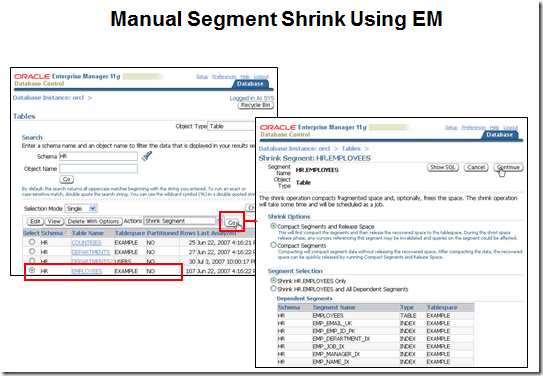The image size is (543, 376).
Task: Click EMP_DEPARTMENT_IX in Dependent Segments table
Action: pos(341,339)
